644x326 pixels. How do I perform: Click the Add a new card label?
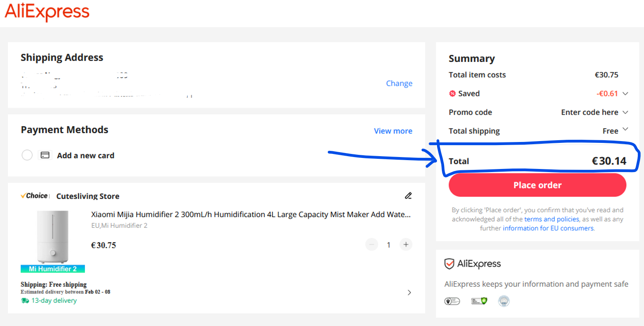coord(86,156)
